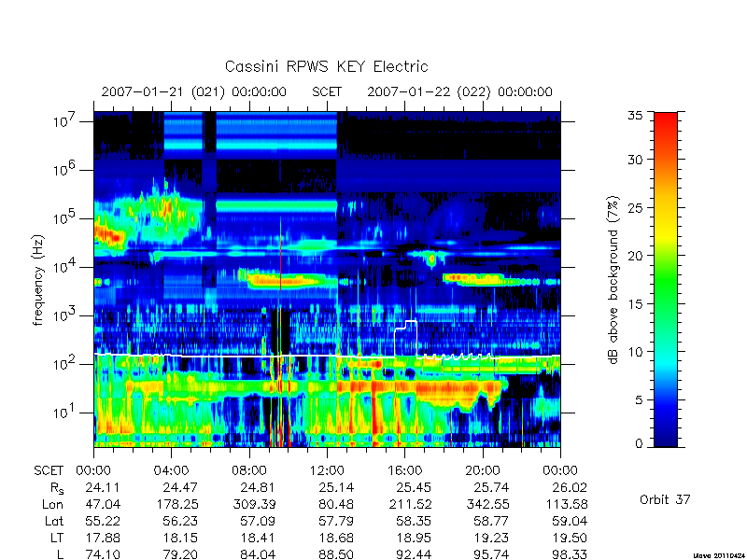747x560 pixels.
Task: Click the 10^3 frequency tick label
Action: pyautogui.click(x=65, y=315)
